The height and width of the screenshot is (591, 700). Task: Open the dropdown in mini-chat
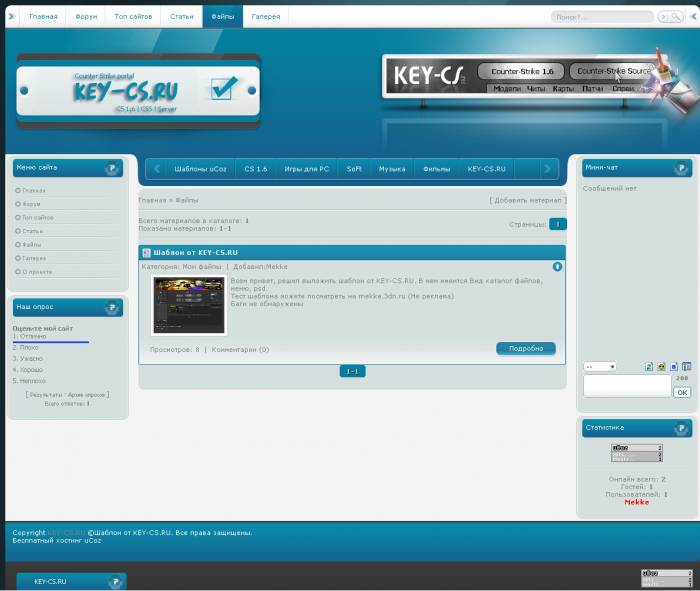tap(600, 367)
